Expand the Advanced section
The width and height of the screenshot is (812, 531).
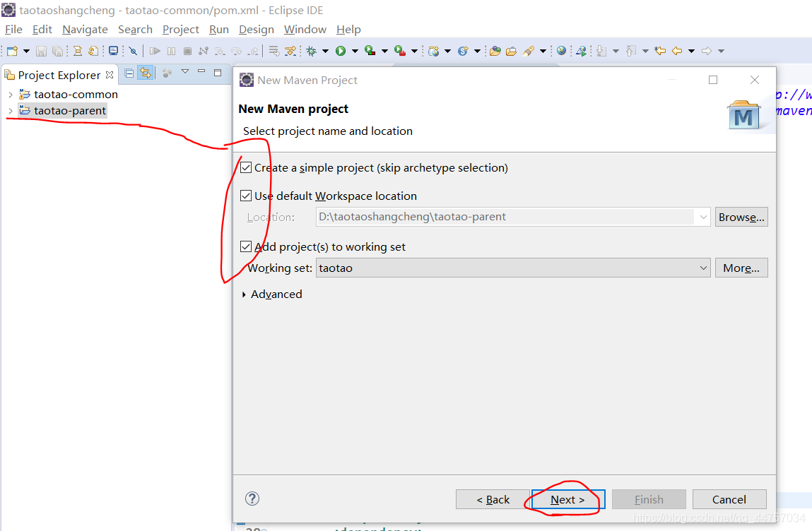point(244,294)
